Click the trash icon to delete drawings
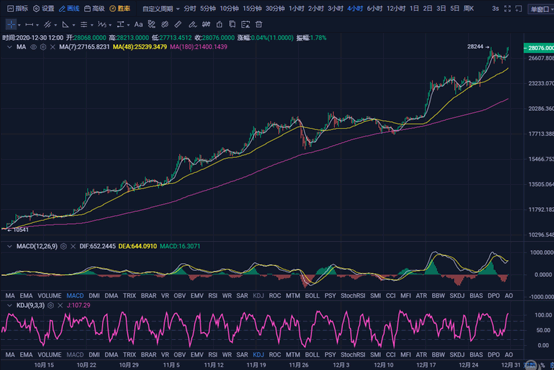 (259, 24)
